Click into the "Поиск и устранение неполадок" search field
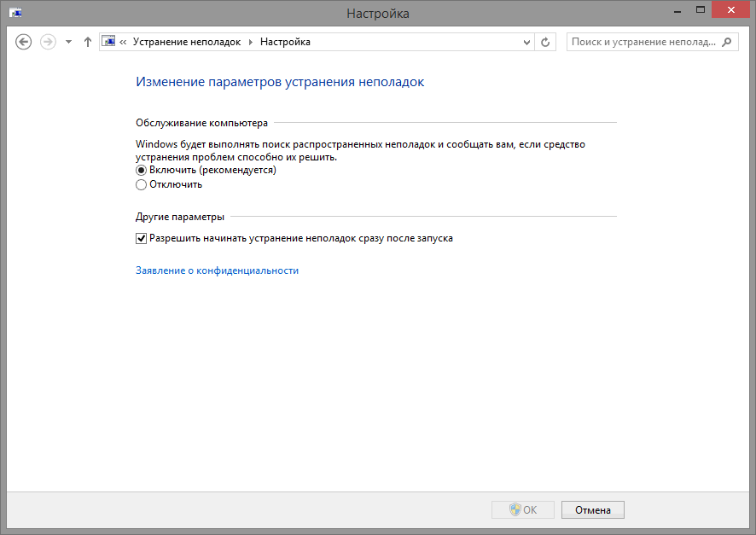756x535 pixels. [x=643, y=42]
